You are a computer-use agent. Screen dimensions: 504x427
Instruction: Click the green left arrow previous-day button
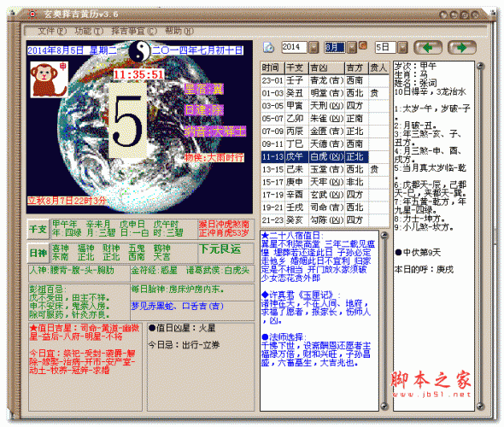pyautogui.click(x=428, y=48)
